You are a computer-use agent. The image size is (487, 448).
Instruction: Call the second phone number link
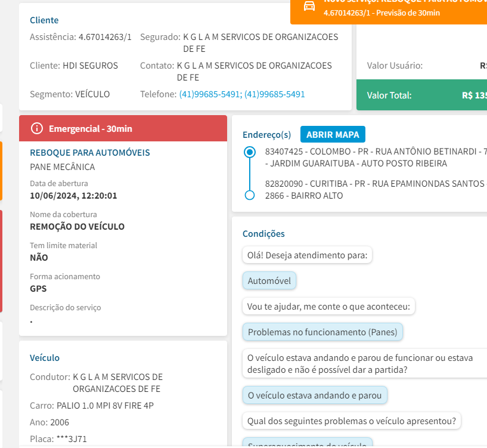(275, 94)
